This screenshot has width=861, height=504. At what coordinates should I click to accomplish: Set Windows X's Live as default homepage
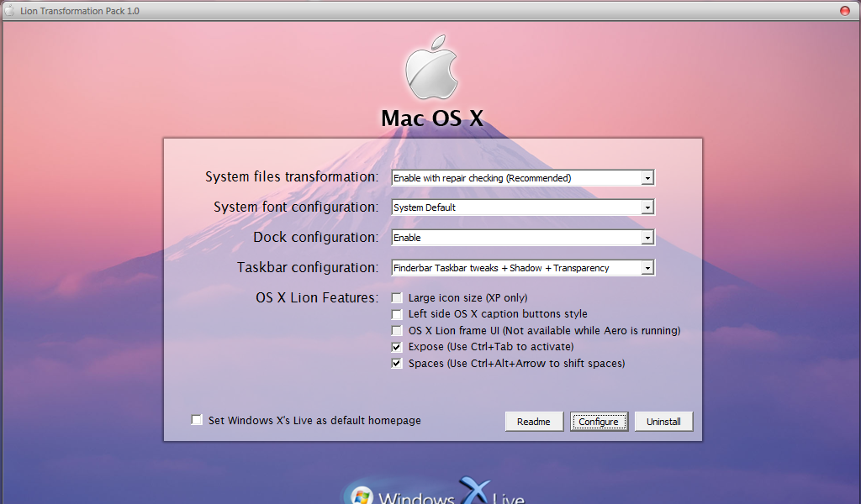[x=197, y=420]
